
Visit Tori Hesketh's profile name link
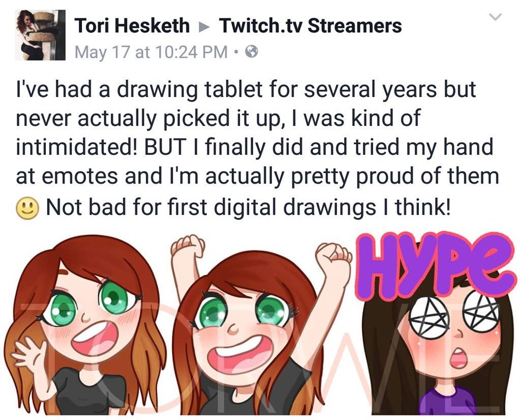click(132, 25)
